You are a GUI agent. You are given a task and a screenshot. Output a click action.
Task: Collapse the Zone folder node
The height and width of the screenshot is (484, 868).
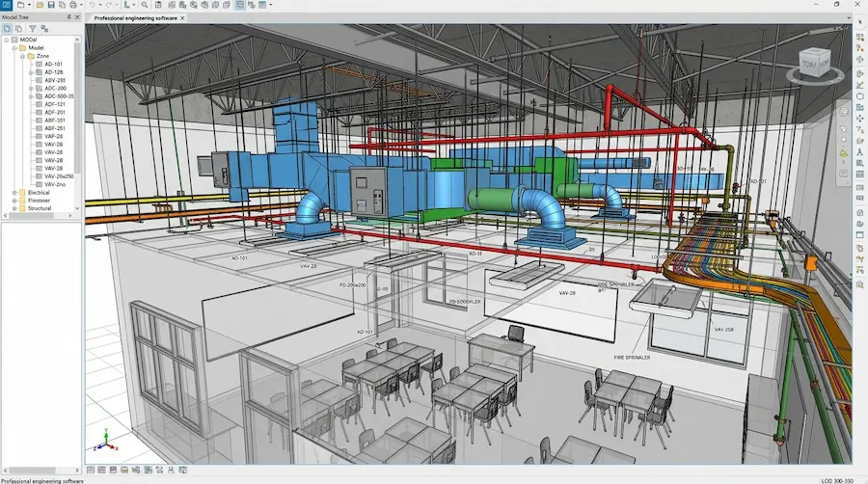tap(23, 56)
